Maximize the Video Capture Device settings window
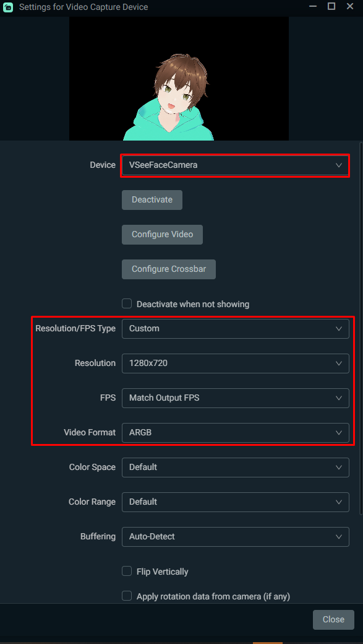Image resolution: width=363 pixels, height=644 pixels. point(331,6)
